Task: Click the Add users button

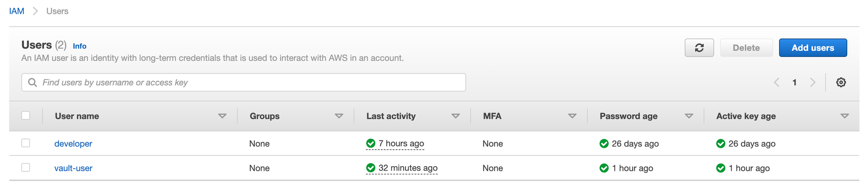Action: pos(812,48)
